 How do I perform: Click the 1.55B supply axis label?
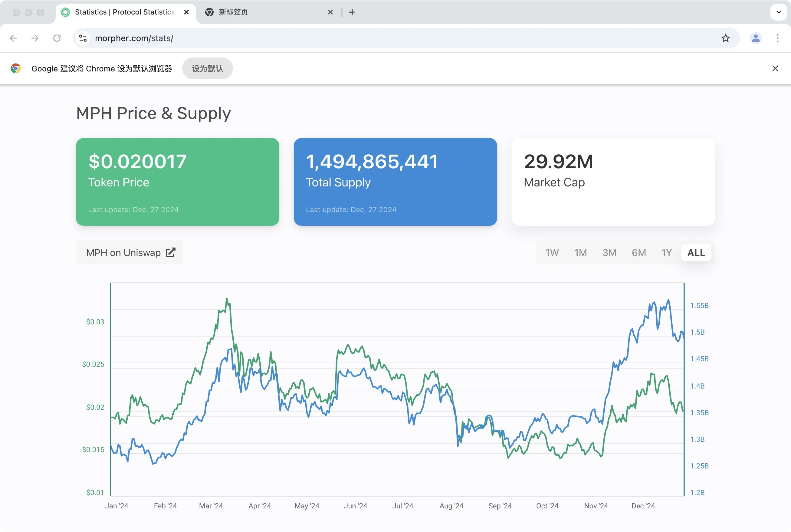(699, 306)
